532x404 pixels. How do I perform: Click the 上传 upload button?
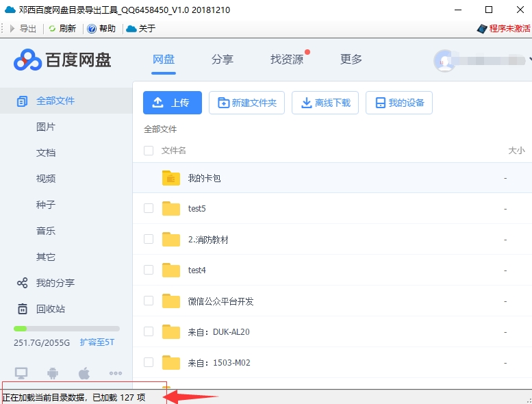(172, 103)
